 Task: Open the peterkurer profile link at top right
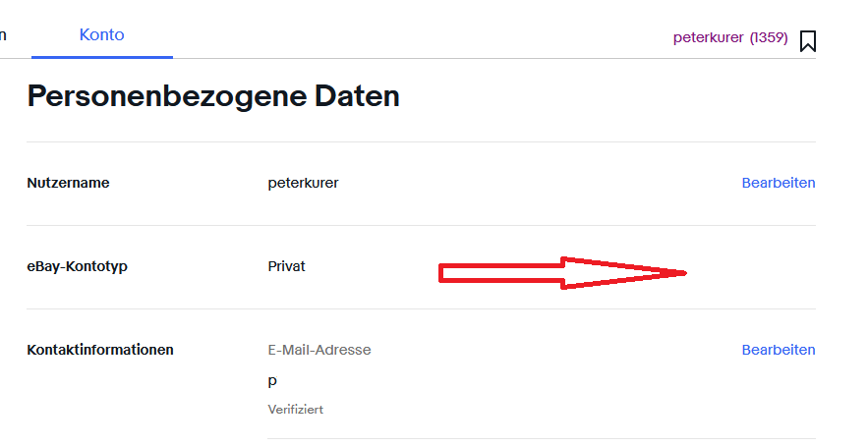pyautogui.click(x=708, y=38)
